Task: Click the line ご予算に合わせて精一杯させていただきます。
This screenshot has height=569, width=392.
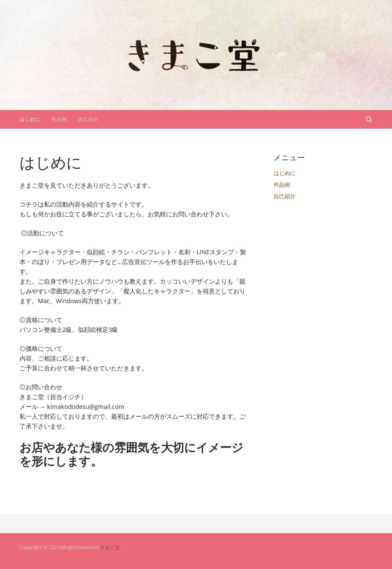Action: 84,368
